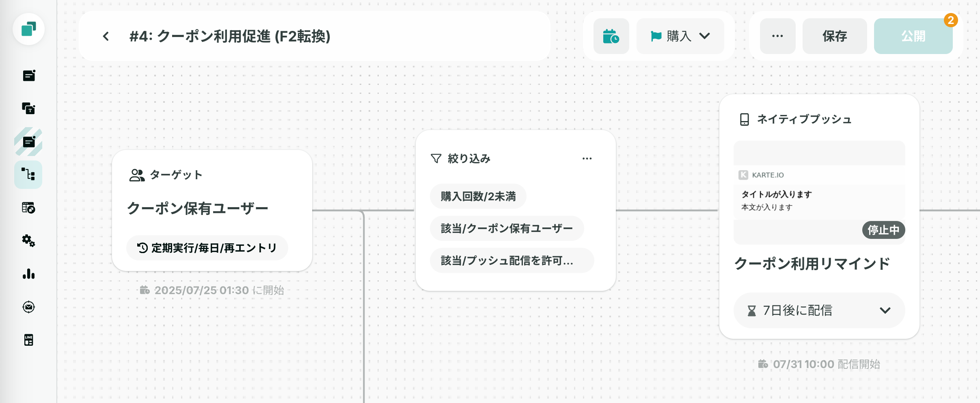This screenshot has height=403, width=980.
Task: Open the message list sidebar icon
Action: coord(28,76)
